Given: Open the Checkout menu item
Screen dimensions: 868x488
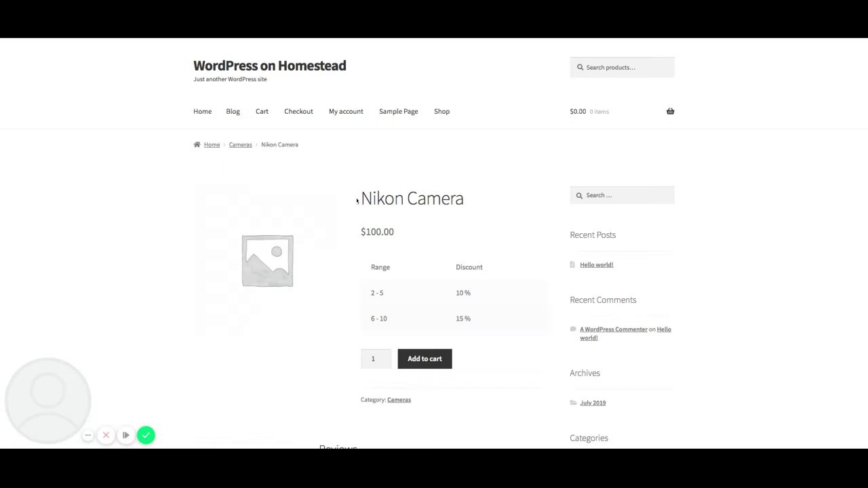Looking at the screenshot, I should pyautogui.click(x=298, y=111).
